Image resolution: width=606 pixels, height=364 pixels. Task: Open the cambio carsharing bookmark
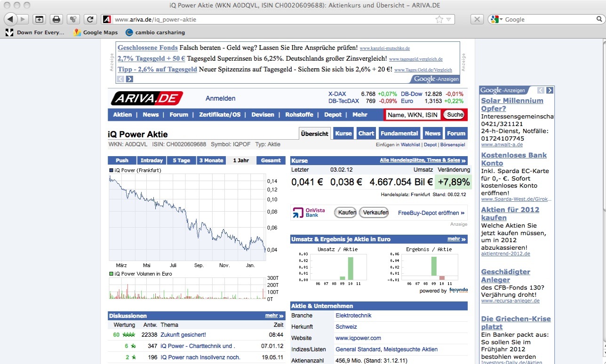point(155,32)
